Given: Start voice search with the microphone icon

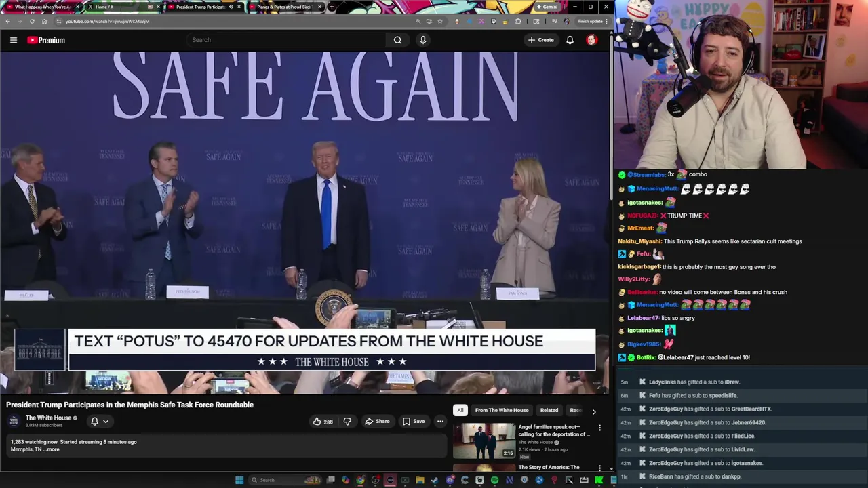Looking at the screenshot, I should pyautogui.click(x=423, y=40).
